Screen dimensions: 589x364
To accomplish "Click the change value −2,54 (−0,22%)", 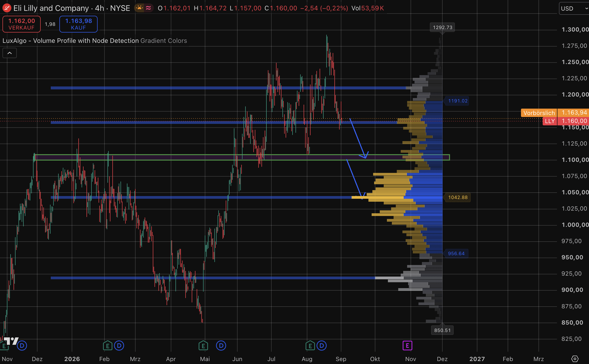I will 324,8.
